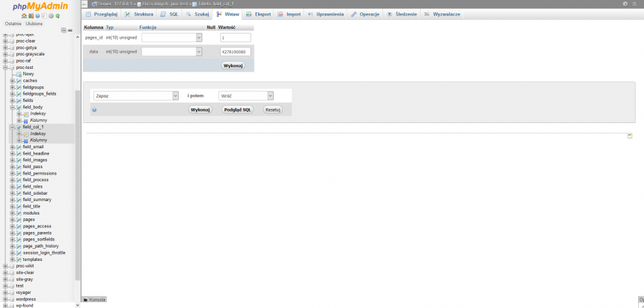This screenshot has width=644, height=308.
Task: Click the pages_id value input field
Action: tap(235, 37)
